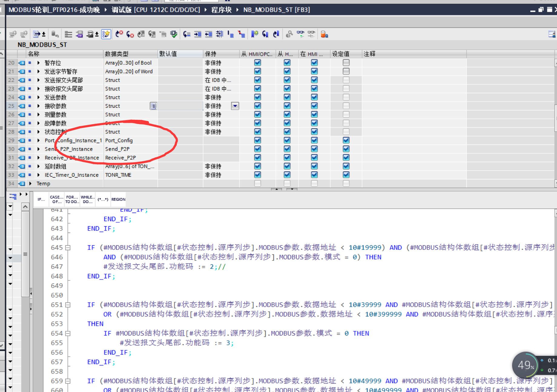Click the decrease indent toolbar icon
The height and width of the screenshot is (392, 557).
(209, 34)
